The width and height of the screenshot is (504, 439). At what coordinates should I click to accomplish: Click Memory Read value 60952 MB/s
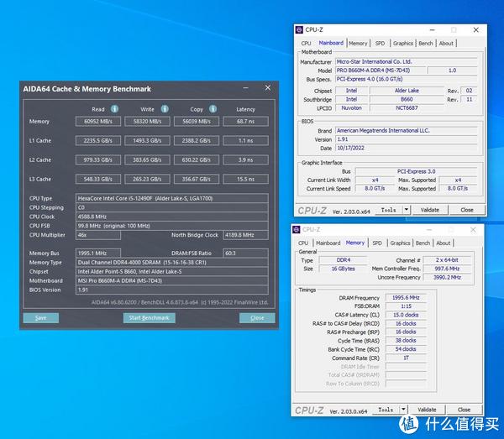pos(98,122)
